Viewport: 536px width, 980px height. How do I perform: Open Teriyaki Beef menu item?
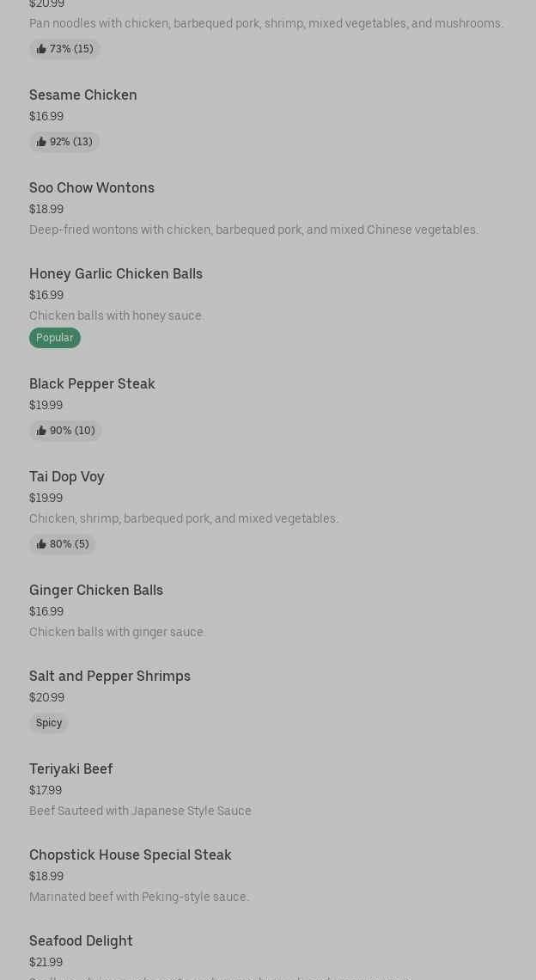[x=71, y=769]
